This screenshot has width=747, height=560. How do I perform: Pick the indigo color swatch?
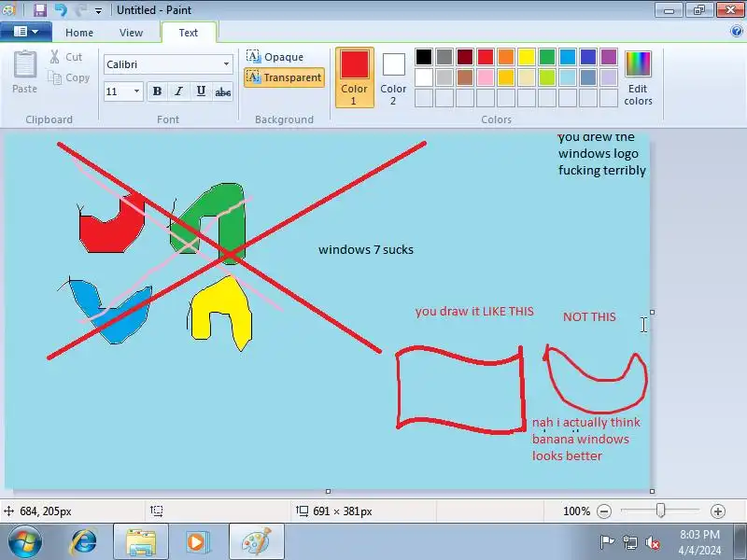pos(588,57)
